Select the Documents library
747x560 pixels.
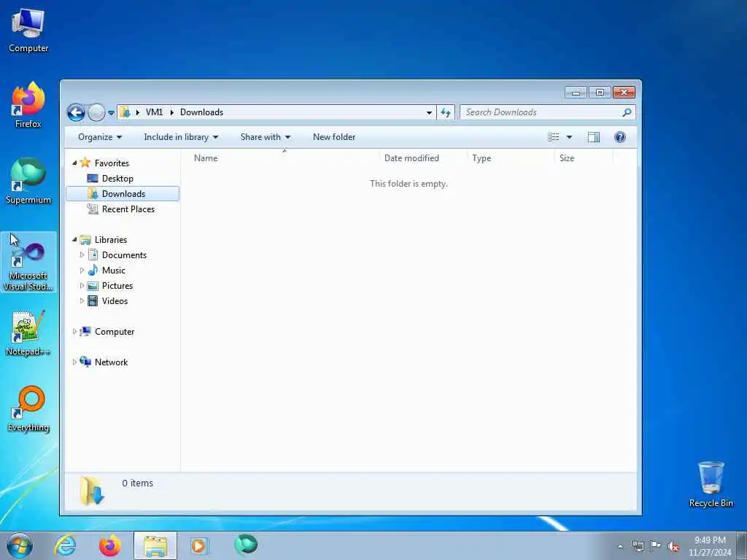coord(124,255)
